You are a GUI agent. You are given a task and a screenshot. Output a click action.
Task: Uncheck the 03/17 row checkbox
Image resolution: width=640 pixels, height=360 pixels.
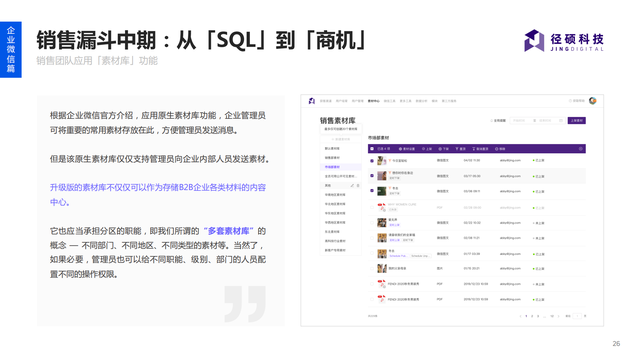coord(372,176)
